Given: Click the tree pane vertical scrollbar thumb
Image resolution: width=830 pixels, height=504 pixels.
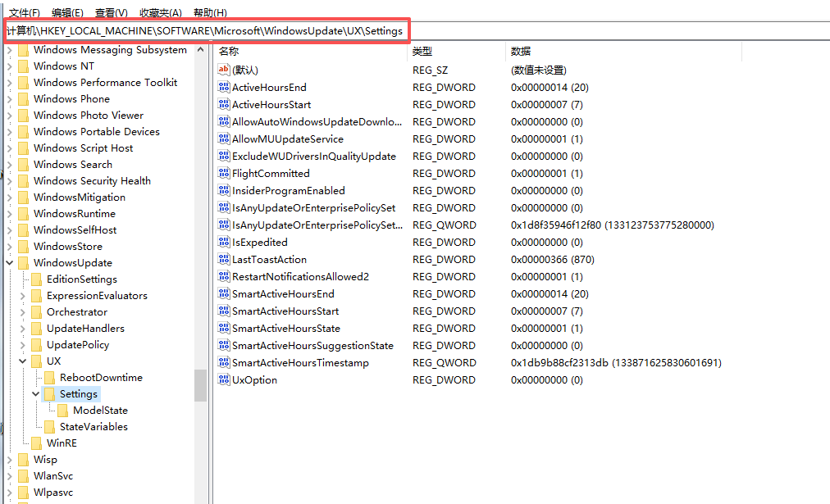Looking at the screenshot, I should click(201, 385).
